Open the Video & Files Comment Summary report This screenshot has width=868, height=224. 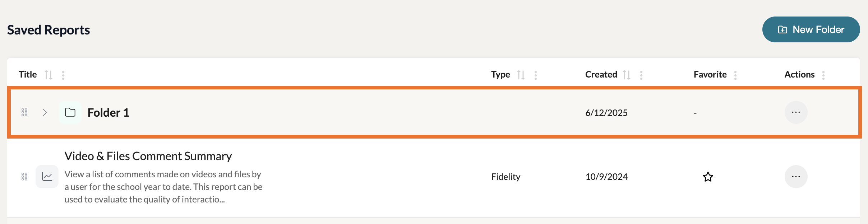pos(148,156)
